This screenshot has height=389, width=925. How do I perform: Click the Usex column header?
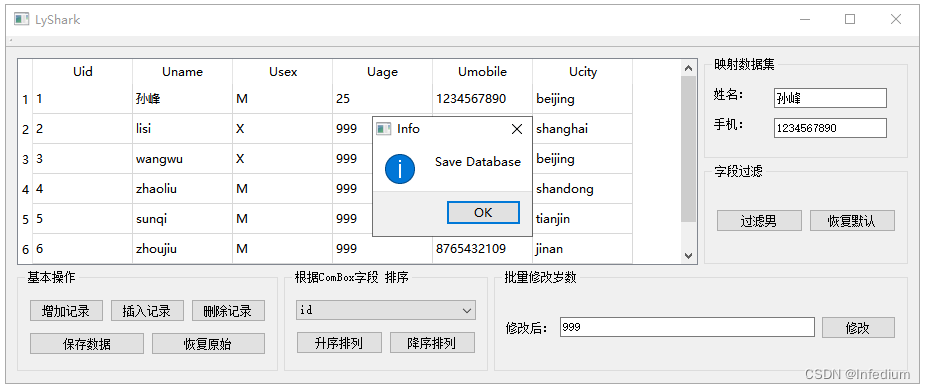283,71
